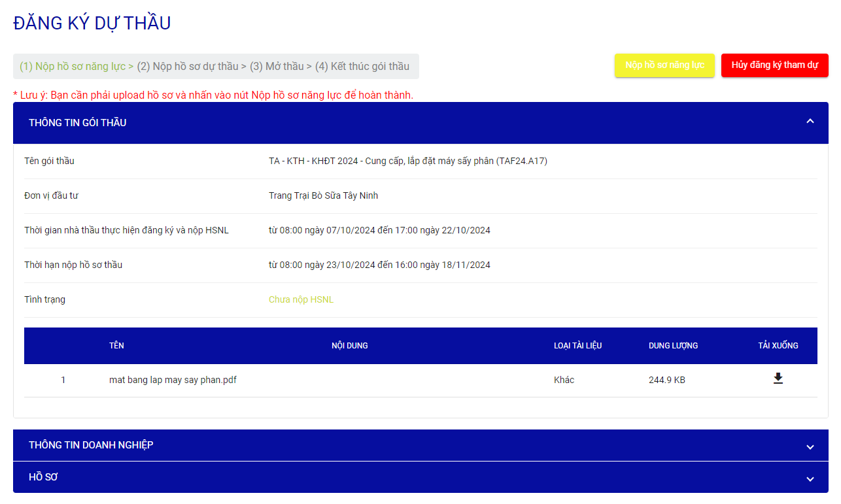Click the file name mat bang lap may say phan.pdf
This screenshot has height=504, width=841.
click(173, 380)
